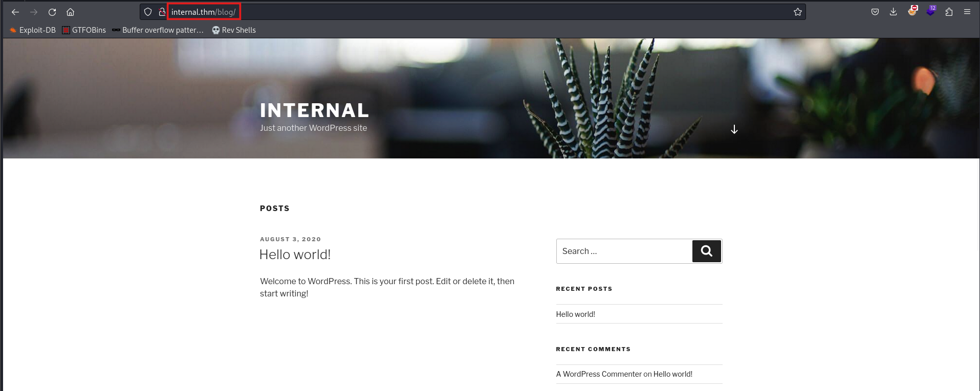The height and width of the screenshot is (391, 980).
Task: Bookmark this page with the star icon
Action: (x=797, y=12)
